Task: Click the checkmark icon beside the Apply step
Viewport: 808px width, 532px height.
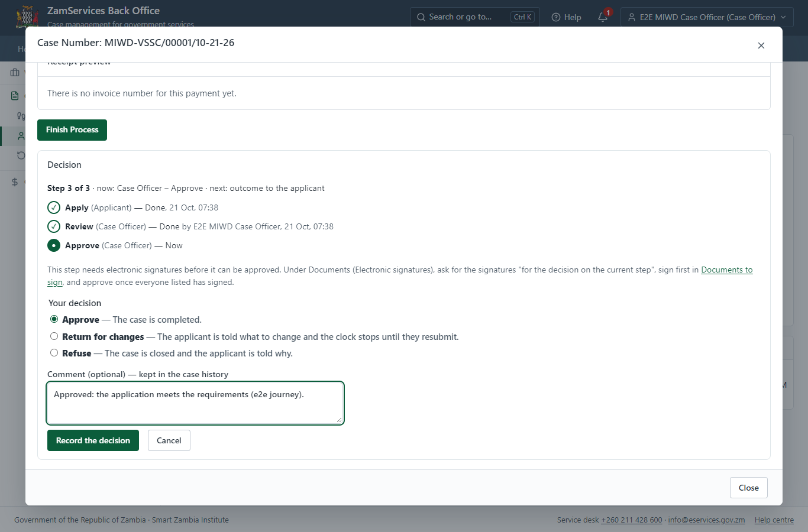Action: (54, 207)
